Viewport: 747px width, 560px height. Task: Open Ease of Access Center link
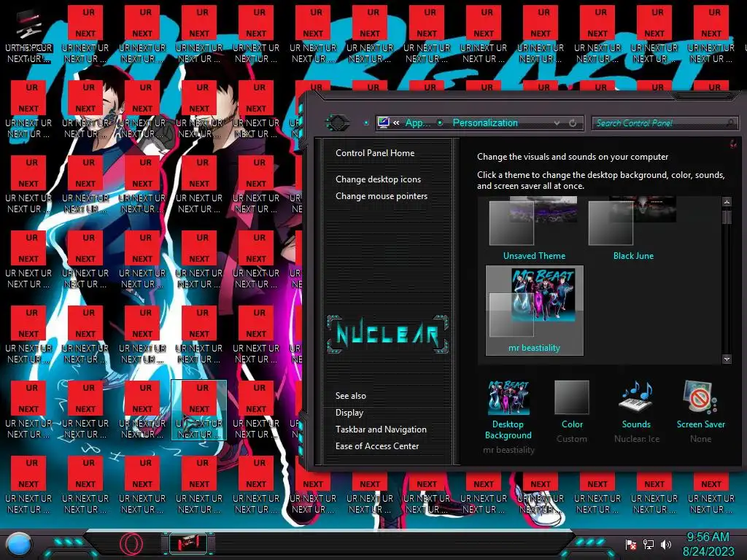point(377,446)
